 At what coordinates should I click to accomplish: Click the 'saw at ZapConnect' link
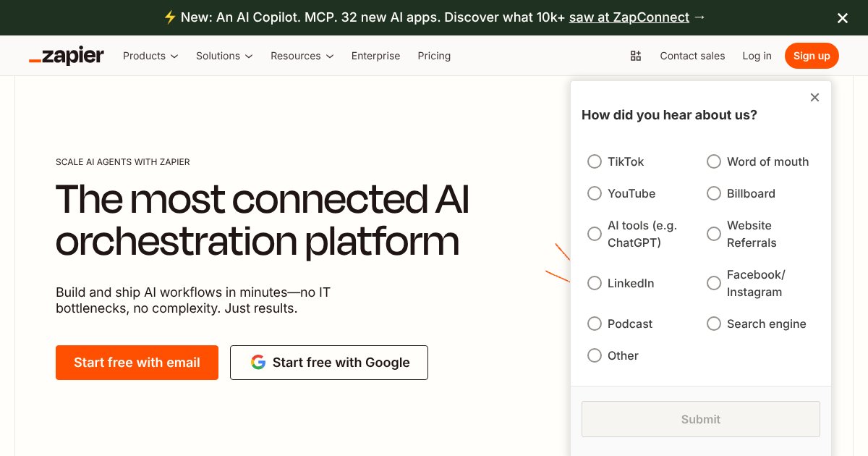(x=629, y=17)
